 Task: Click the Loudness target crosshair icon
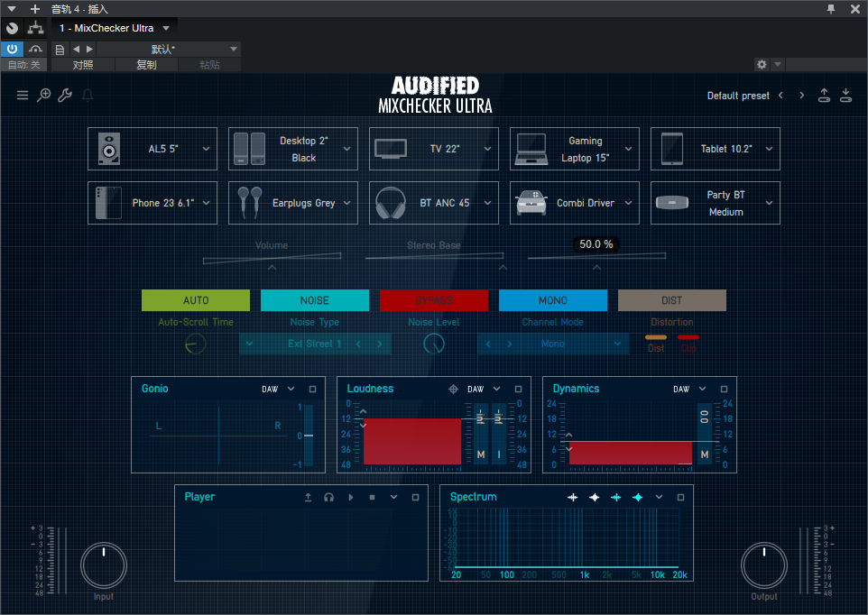pyautogui.click(x=453, y=390)
